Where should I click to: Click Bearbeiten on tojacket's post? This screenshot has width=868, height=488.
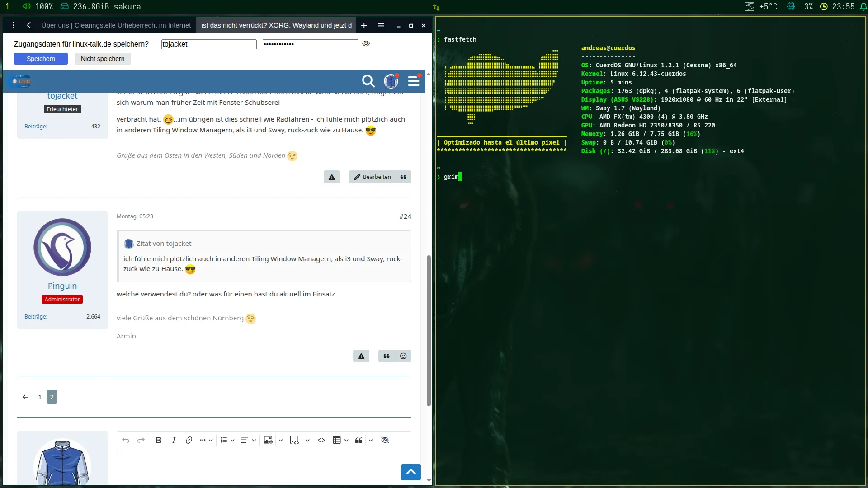click(372, 177)
